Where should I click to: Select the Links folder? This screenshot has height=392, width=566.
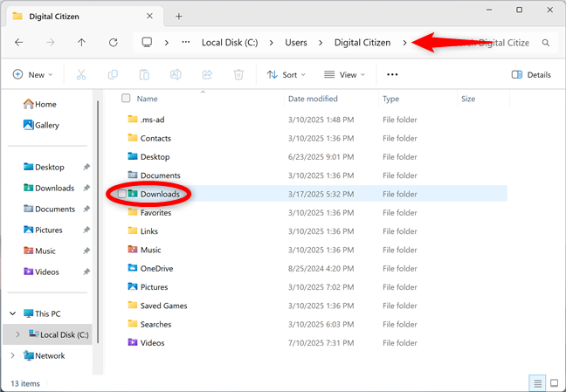(313, 231)
